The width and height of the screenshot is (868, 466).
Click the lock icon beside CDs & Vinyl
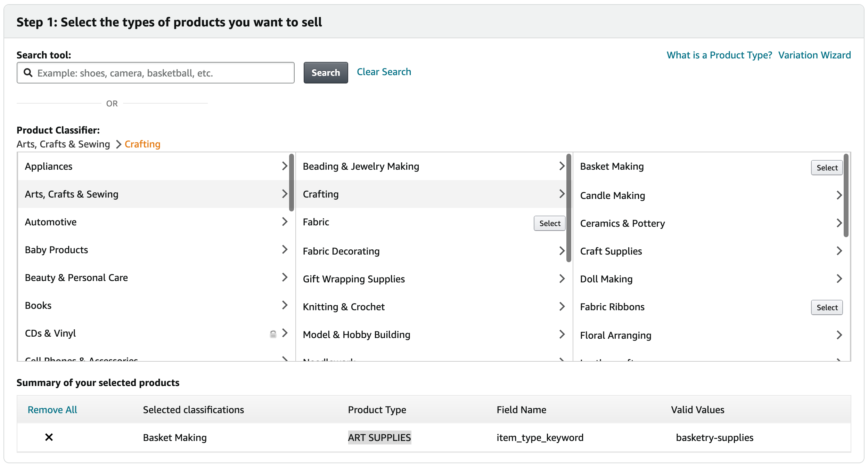click(x=273, y=334)
